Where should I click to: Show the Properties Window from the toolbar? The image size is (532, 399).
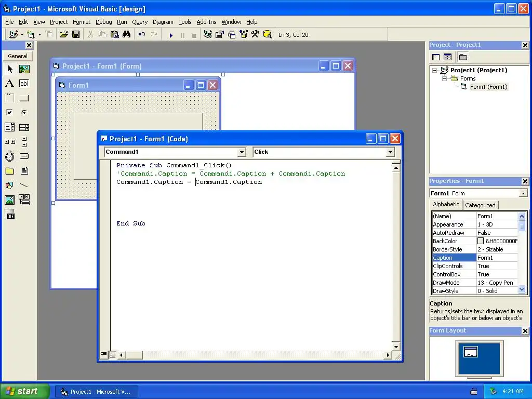click(220, 34)
